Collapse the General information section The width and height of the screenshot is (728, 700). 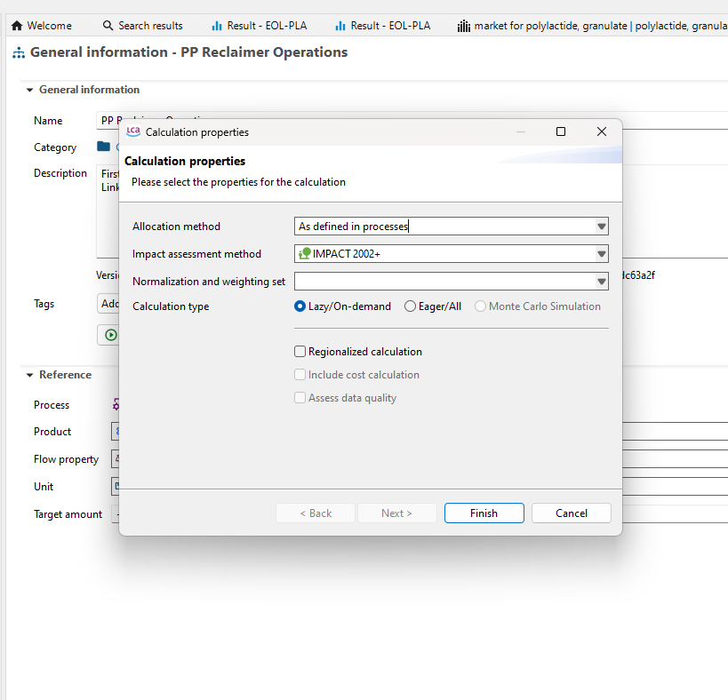pyautogui.click(x=30, y=90)
